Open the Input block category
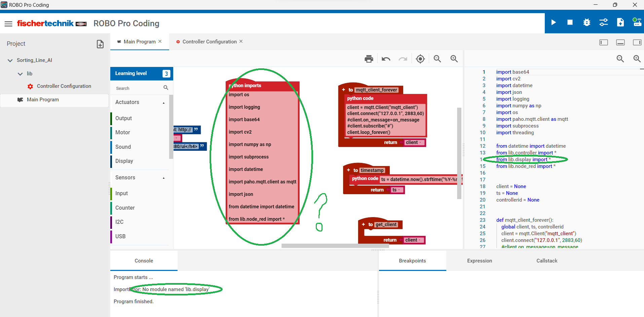 pos(121,193)
